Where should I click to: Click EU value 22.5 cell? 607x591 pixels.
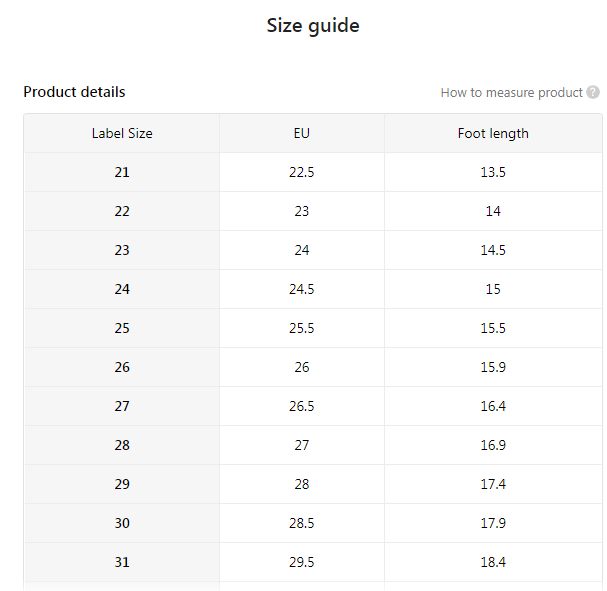(302, 172)
